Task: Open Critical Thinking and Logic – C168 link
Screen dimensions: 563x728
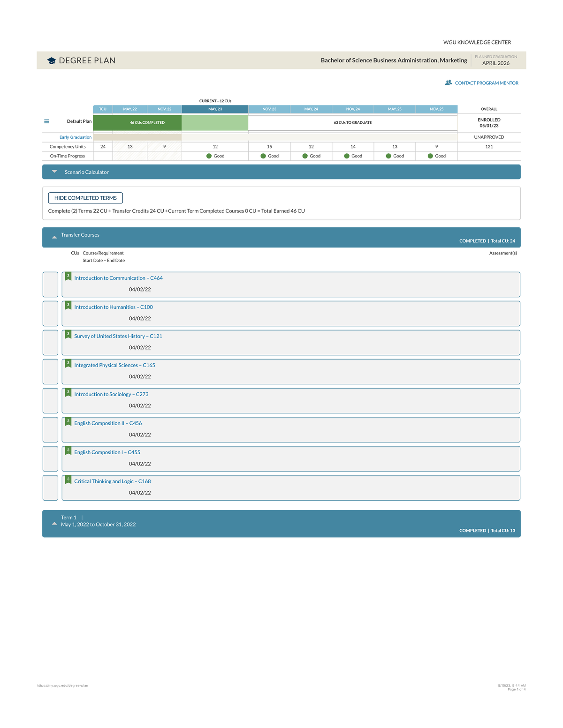Action: pos(113,481)
